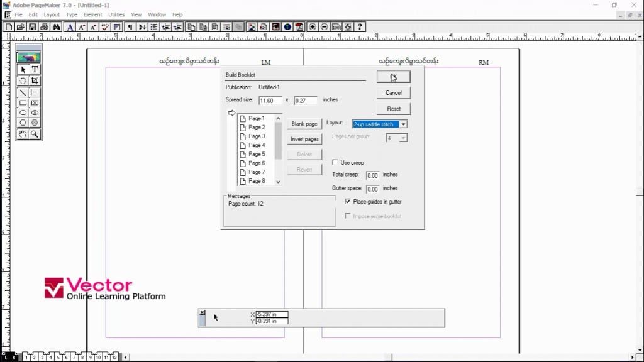Open the Element menu

click(93, 14)
